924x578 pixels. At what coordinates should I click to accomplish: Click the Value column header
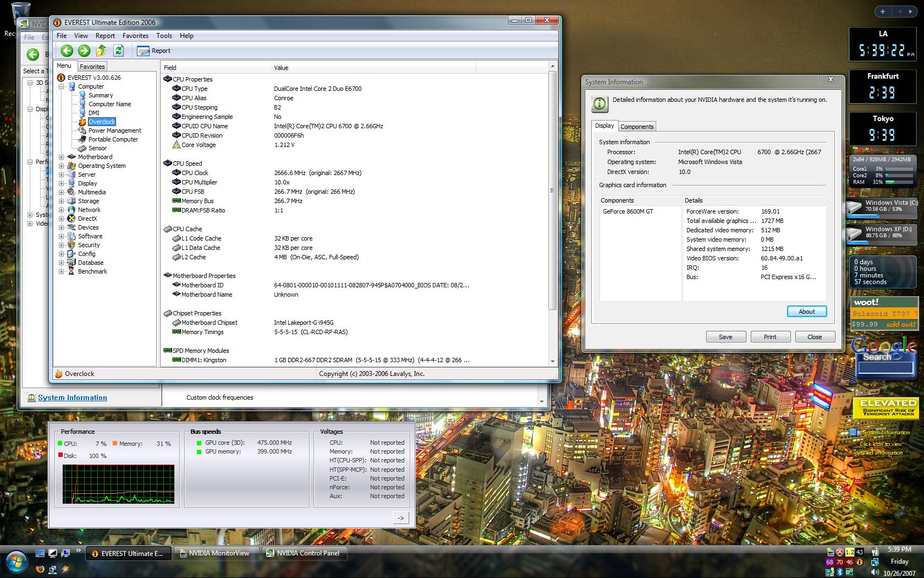pos(374,68)
